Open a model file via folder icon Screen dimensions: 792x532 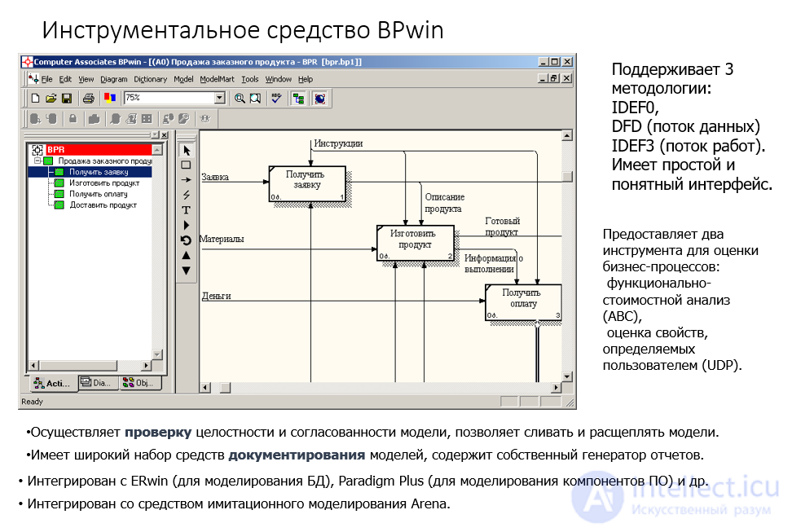click(x=51, y=98)
